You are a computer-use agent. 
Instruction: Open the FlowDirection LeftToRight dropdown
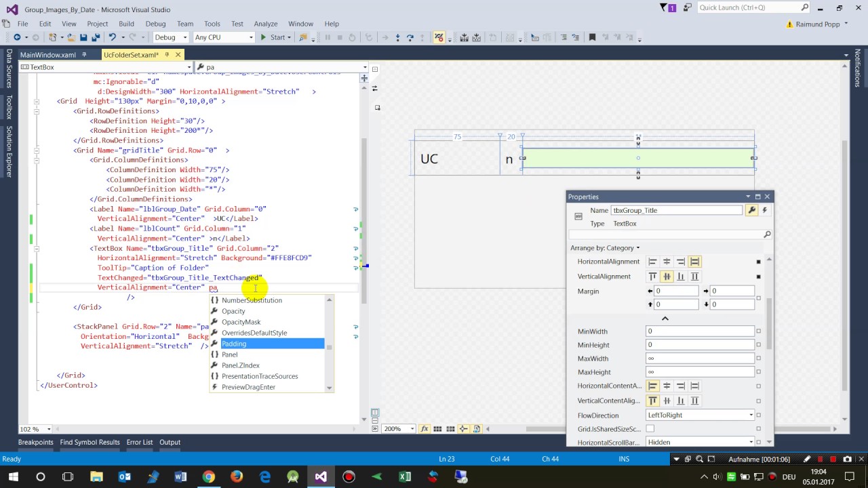701,415
